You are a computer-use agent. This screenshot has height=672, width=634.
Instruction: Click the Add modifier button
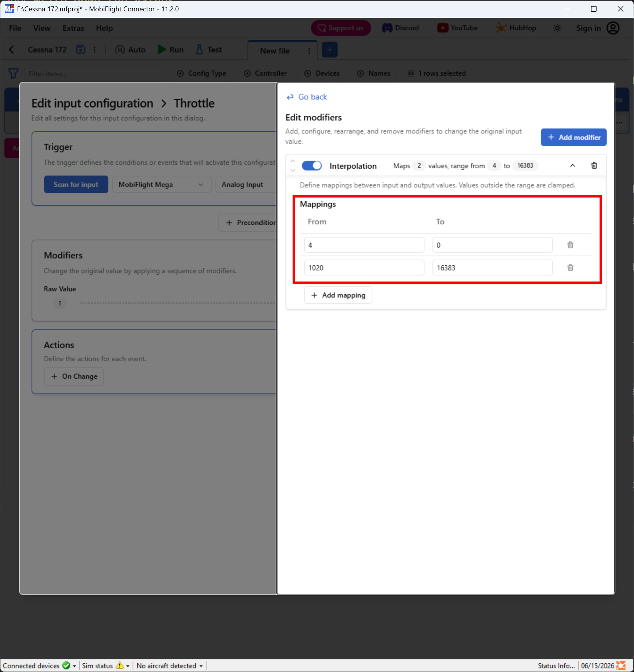pos(573,137)
